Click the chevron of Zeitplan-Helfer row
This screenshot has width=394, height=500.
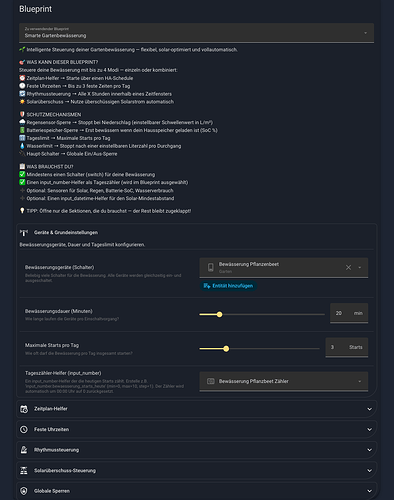tap(369, 409)
